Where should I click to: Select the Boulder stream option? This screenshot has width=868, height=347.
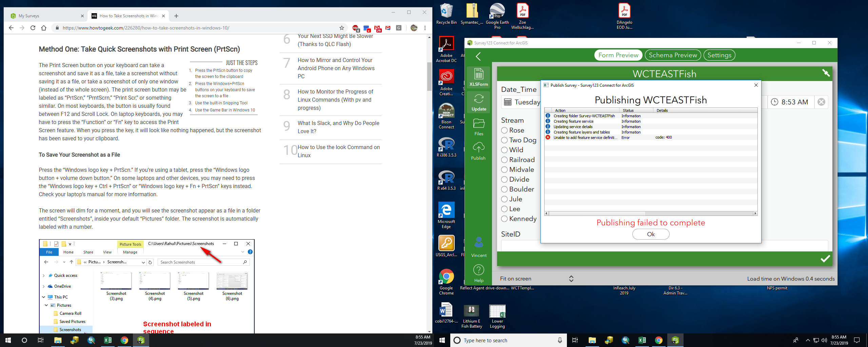pos(504,189)
